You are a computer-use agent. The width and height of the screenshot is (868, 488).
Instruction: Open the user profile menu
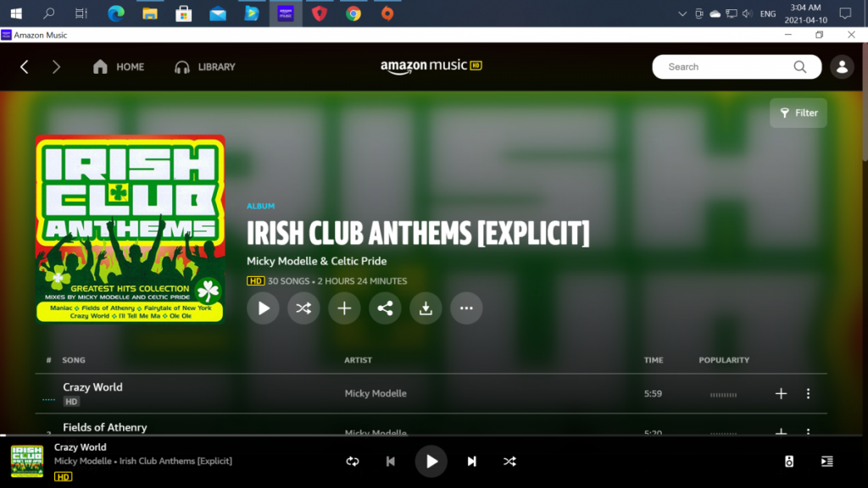click(x=842, y=67)
